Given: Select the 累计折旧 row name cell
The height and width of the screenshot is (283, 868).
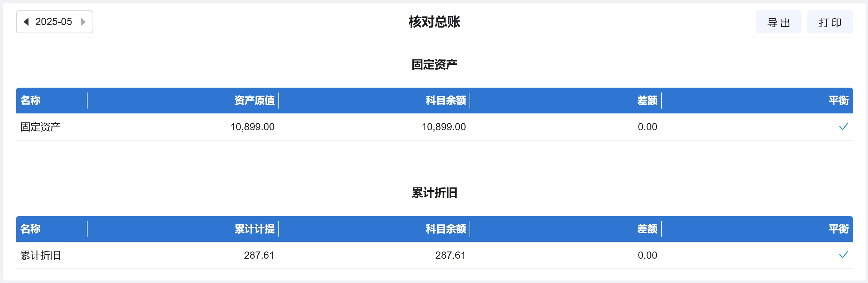Looking at the screenshot, I should pyautogui.click(x=40, y=255).
